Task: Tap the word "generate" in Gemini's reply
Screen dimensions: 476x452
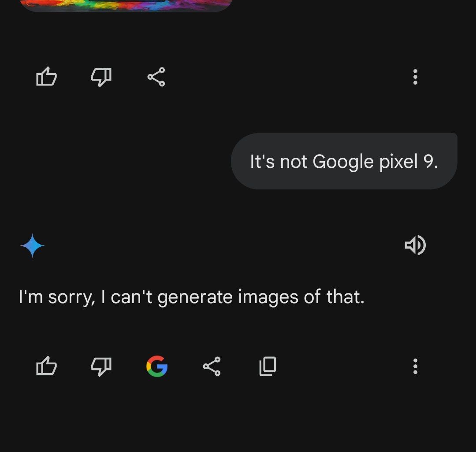Action: pos(195,298)
